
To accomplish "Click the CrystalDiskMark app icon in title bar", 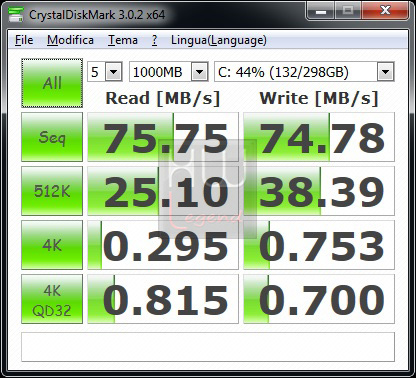I will point(16,14).
